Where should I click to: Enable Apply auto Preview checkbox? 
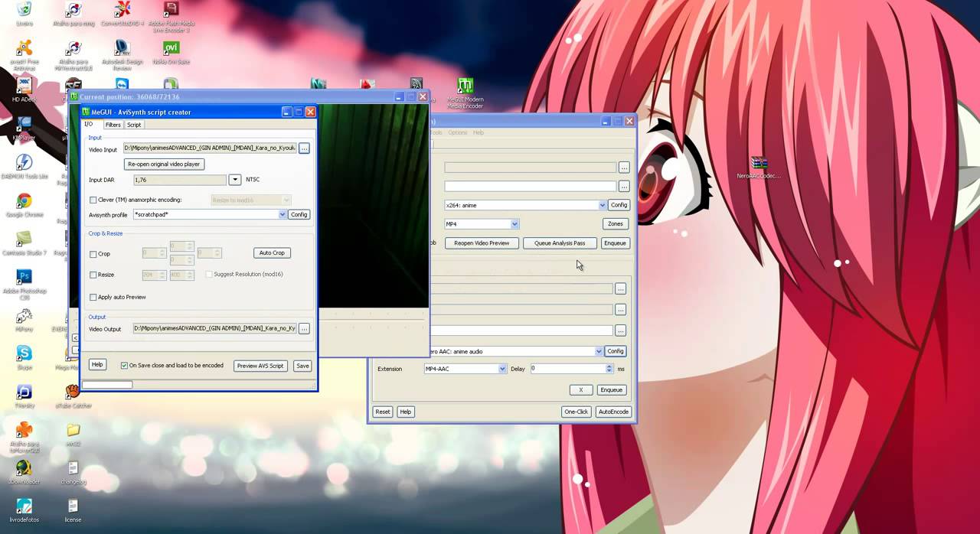coord(93,297)
